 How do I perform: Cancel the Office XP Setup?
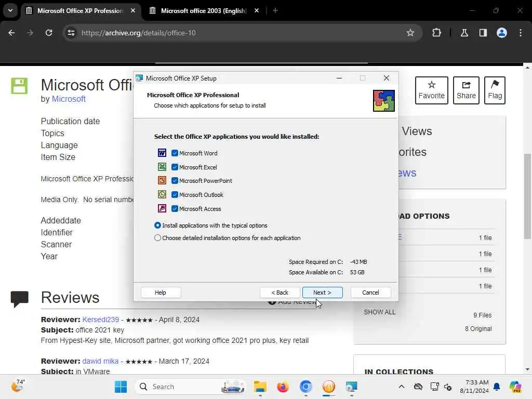tap(370, 292)
